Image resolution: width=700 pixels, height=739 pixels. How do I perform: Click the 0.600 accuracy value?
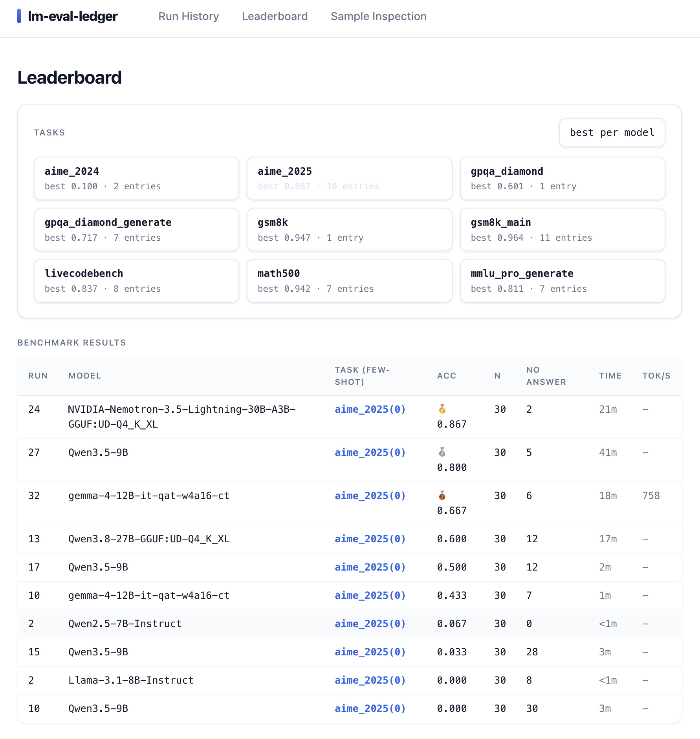pyautogui.click(x=452, y=539)
